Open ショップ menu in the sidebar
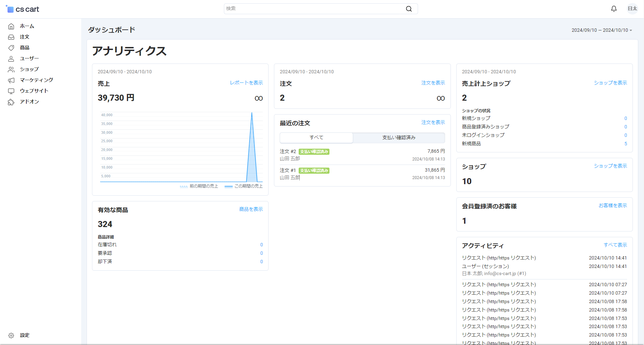This screenshot has width=644, height=345. 29,69
